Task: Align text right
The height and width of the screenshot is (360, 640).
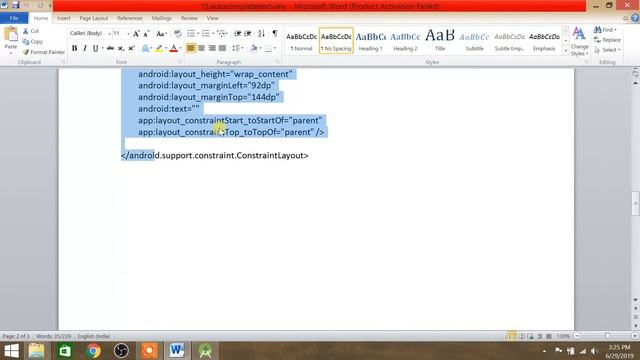Action: [x=212, y=48]
